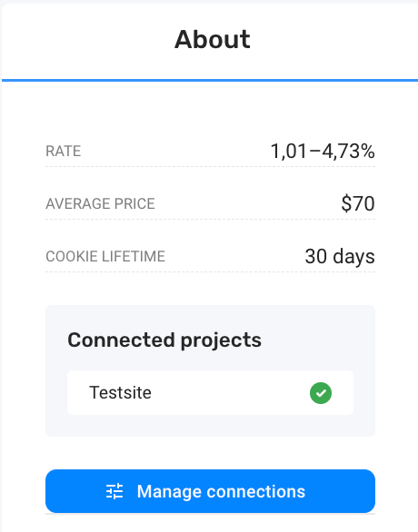This screenshot has height=532, width=418.
Task: Click the dotted divider under RATE row
Action: pos(210,166)
